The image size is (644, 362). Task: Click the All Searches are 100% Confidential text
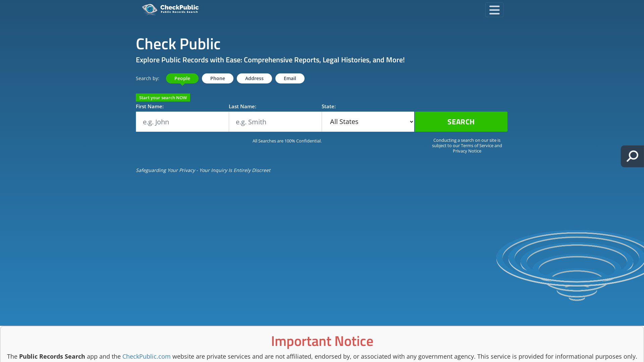click(x=287, y=141)
